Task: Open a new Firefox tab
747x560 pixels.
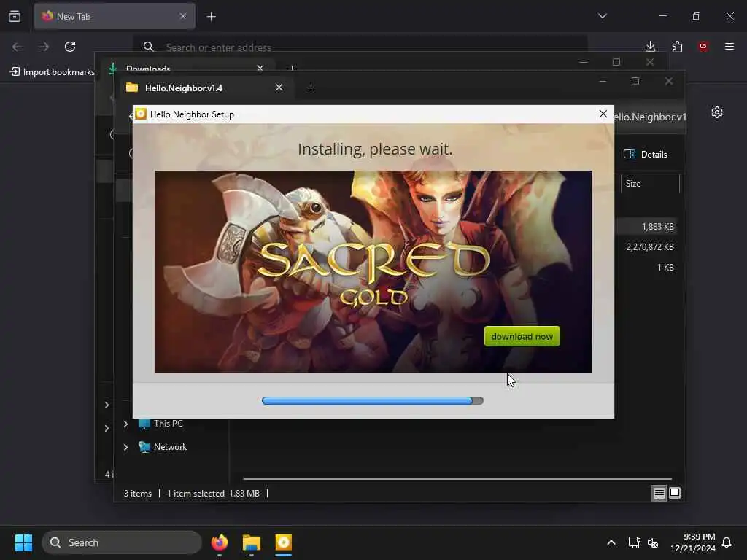Action: [211, 17]
